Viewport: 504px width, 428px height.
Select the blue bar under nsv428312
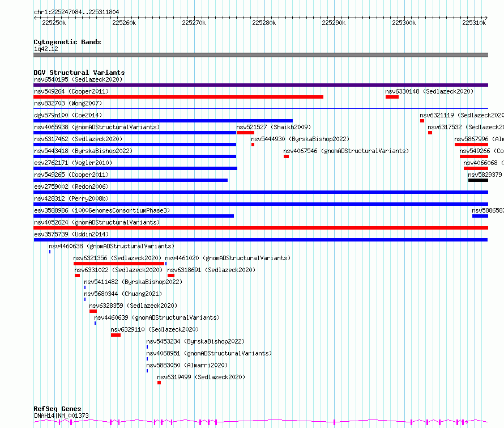(x=260, y=204)
